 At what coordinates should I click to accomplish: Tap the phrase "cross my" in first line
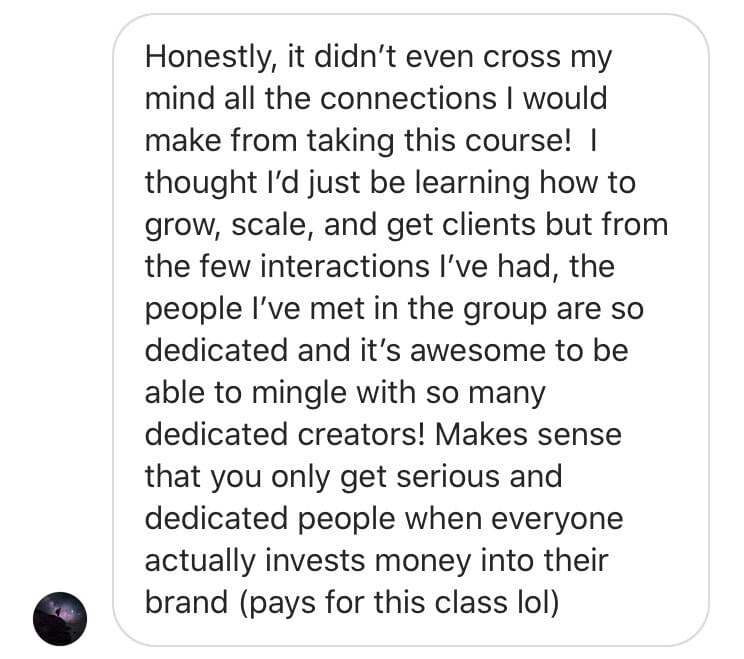pyautogui.click(x=548, y=57)
